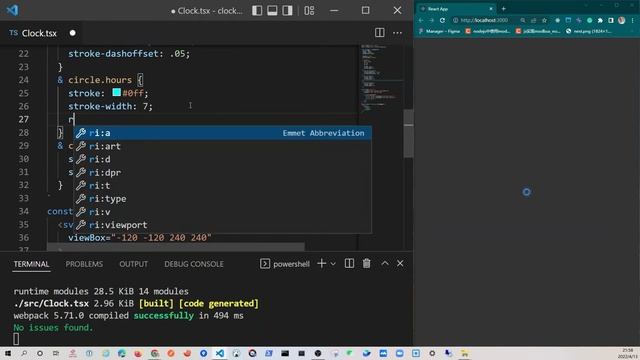Screen dimensions: 640x360
Task: Open the Manager – Figma bookmark
Action: [x=439, y=31]
